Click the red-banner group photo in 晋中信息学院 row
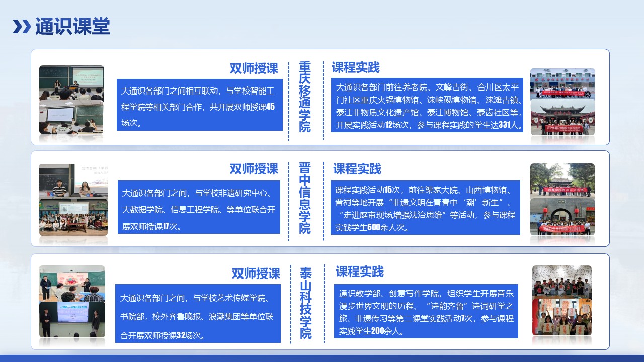The height and width of the screenshot is (362, 644). pyautogui.click(x=562, y=216)
